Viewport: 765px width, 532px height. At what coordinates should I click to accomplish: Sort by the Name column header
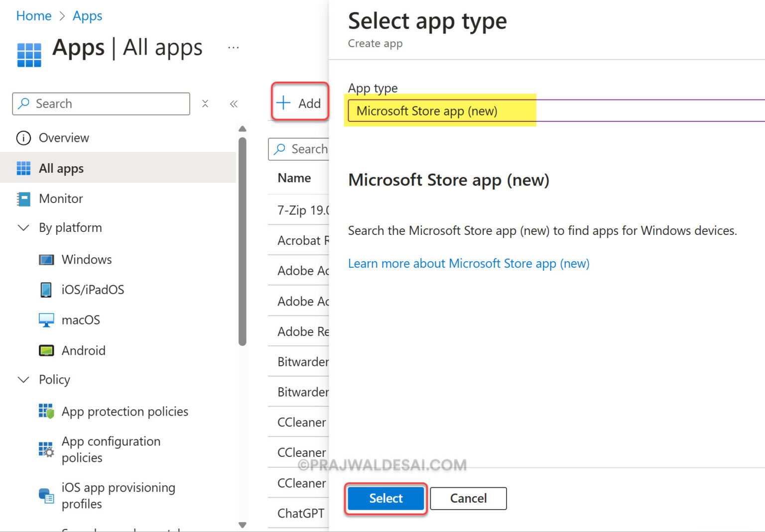pos(294,178)
